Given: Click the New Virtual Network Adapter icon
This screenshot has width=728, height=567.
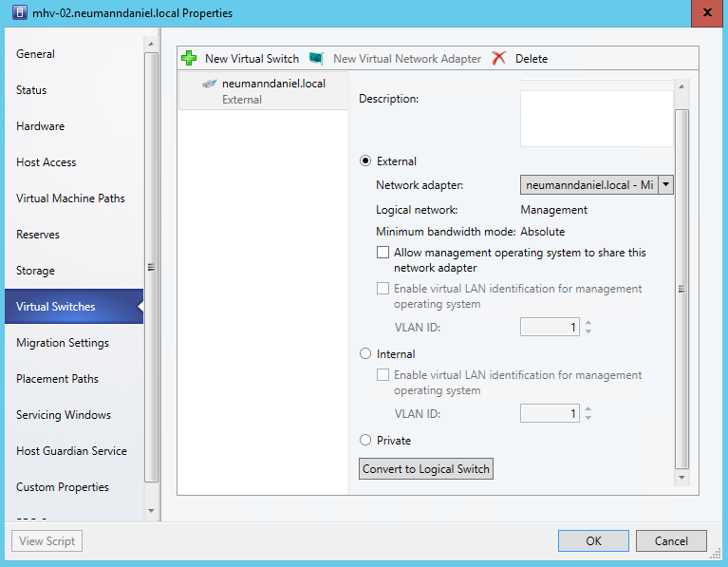Looking at the screenshot, I should click(x=317, y=59).
